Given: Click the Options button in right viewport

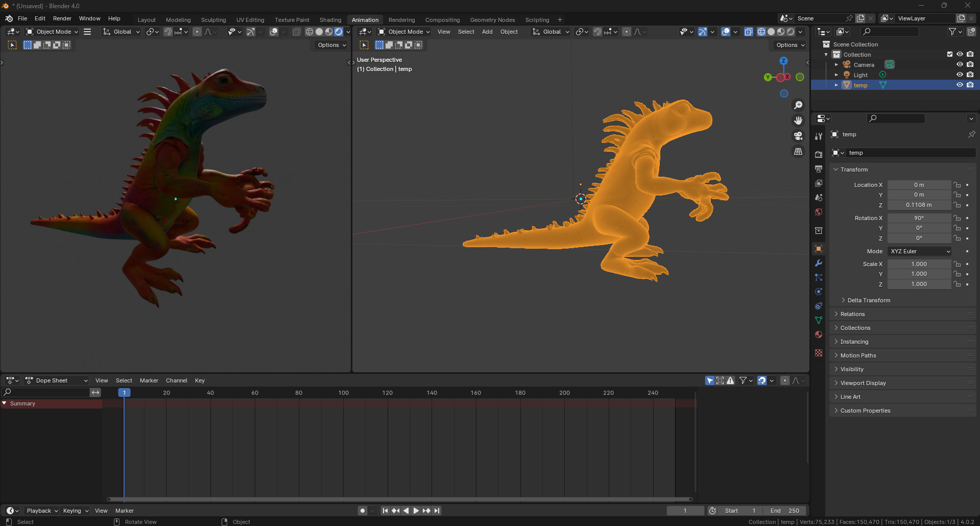Looking at the screenshot, I should coord(790,45).
